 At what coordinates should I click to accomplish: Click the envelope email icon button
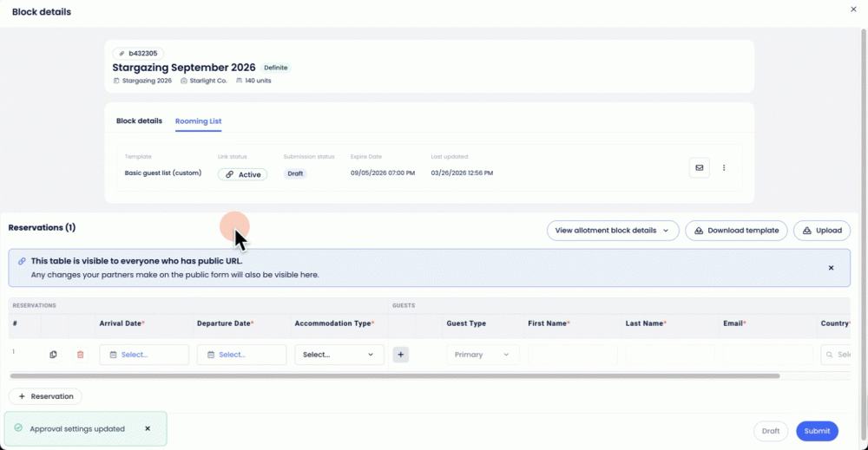point(699,167)
